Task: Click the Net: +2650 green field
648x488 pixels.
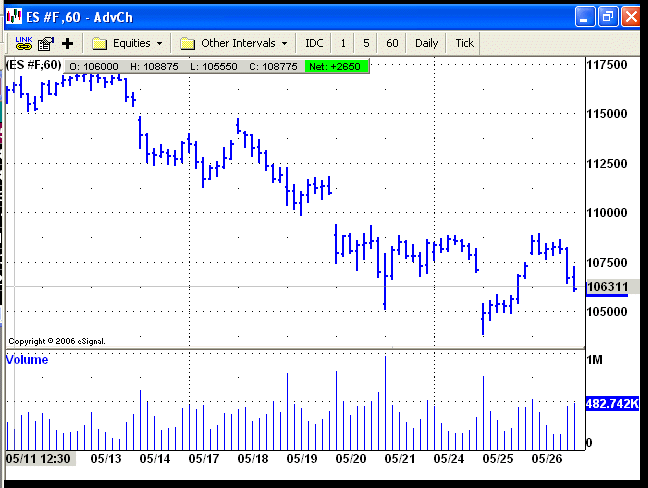Action: tap(335, 67)
